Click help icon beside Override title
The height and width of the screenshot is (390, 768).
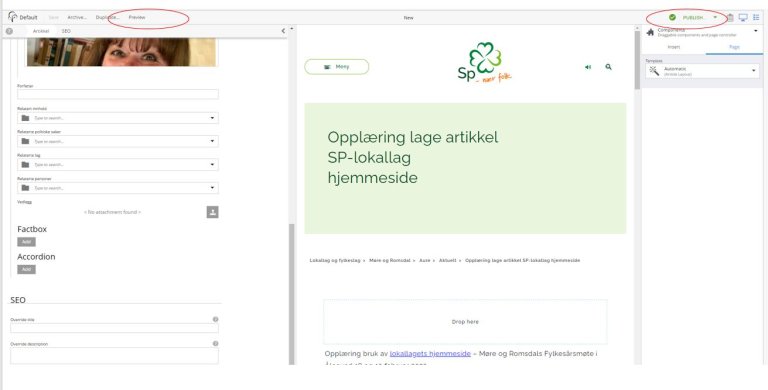tap(215, 319)
